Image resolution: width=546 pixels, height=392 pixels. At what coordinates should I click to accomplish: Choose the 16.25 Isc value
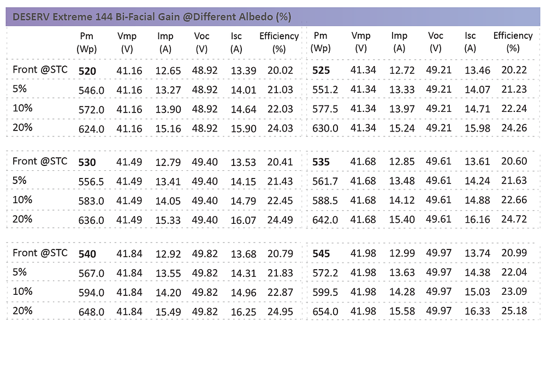(x=244, y=312)
